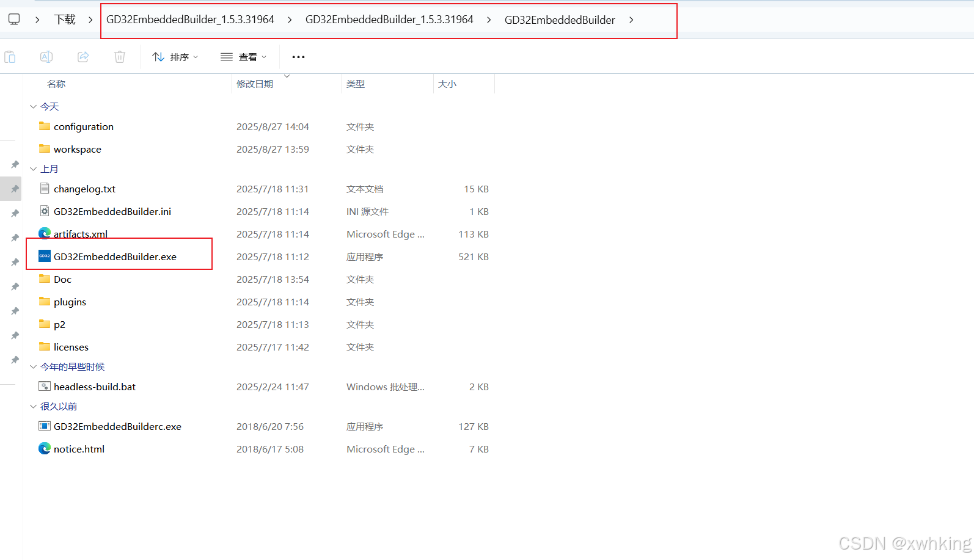Click the paste toolbar icon
Screen dimensions: 974x560
click(10, 57)
